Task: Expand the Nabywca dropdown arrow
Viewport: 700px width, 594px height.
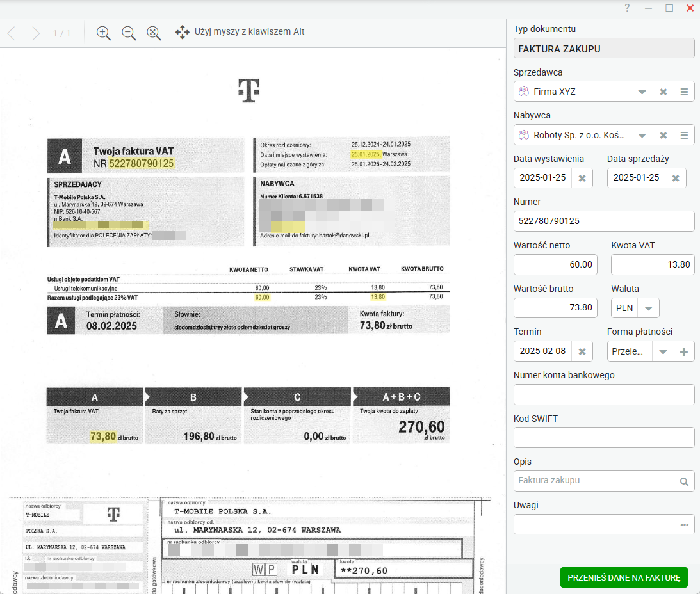Action: coord(642,135)
